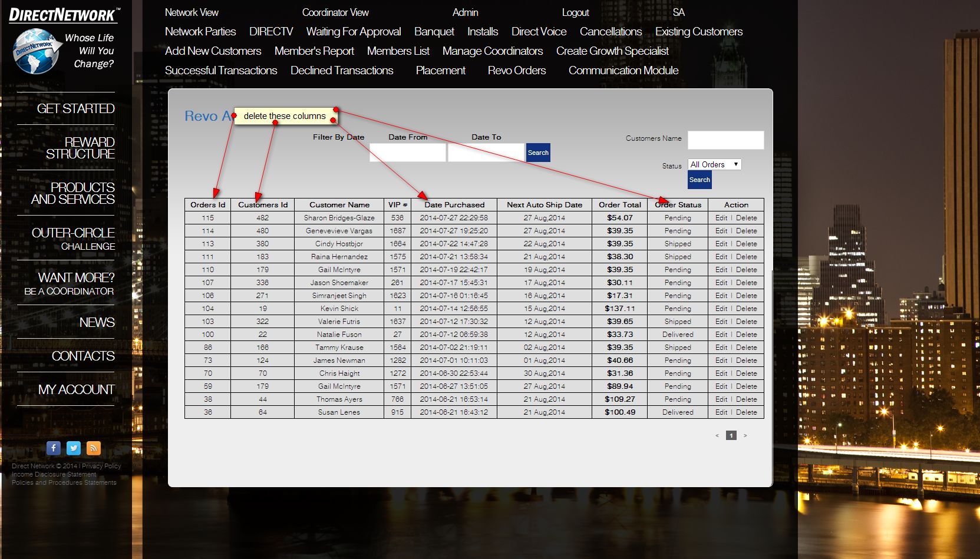Delete the Jason Shoemaker order
Image resolution: width=980 pixels, height=559 pixels.
(x=747, y=283)
